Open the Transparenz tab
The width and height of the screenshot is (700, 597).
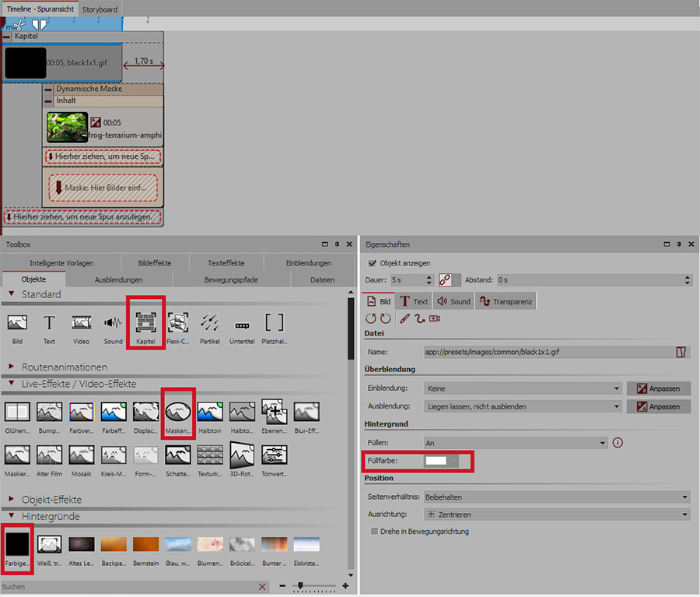tap(505, 301)
